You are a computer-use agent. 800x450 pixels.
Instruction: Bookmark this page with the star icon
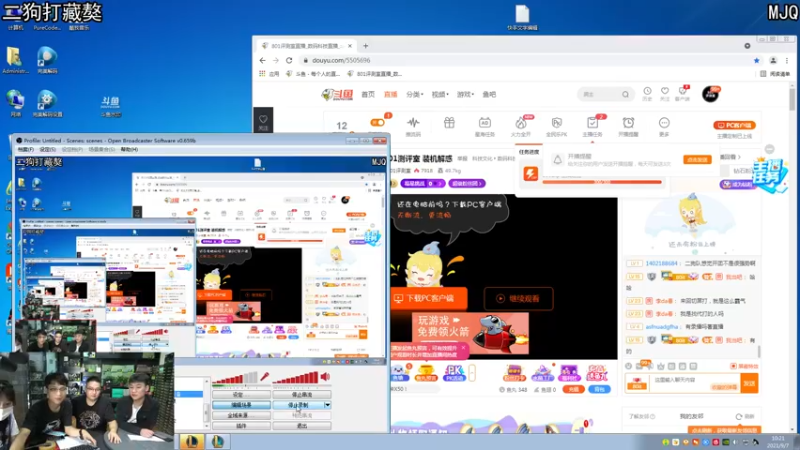757,60
